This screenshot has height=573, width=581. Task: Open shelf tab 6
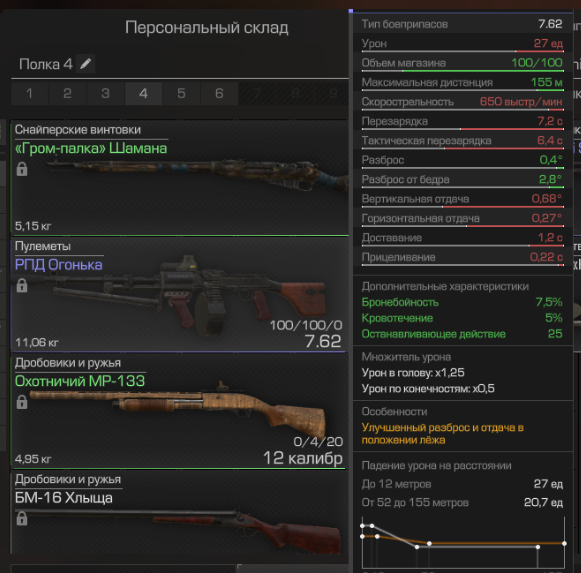[219, 93]
